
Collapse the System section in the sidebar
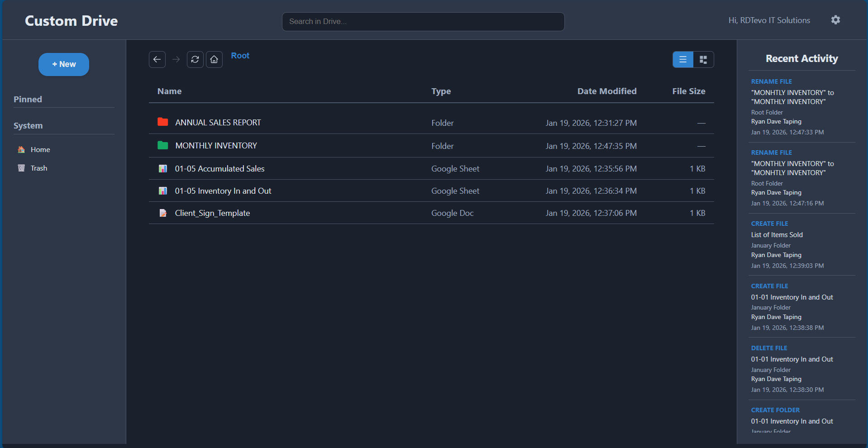[28, 125]
